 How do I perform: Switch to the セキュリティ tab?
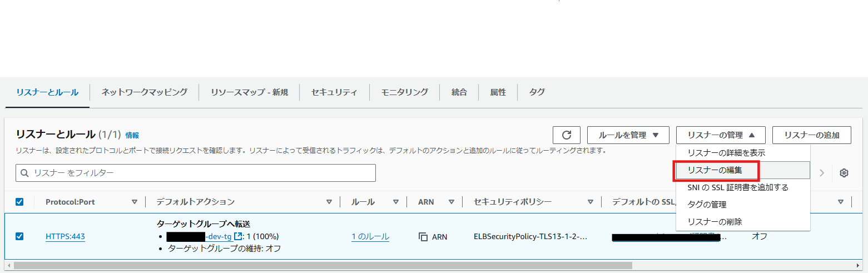pos(334,92)
